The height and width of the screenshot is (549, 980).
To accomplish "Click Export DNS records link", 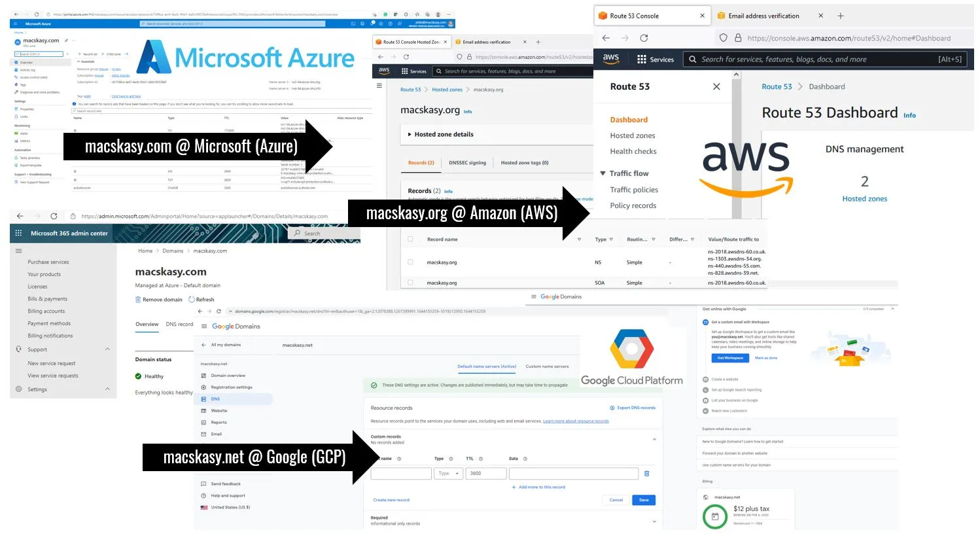I will point(633,408).
